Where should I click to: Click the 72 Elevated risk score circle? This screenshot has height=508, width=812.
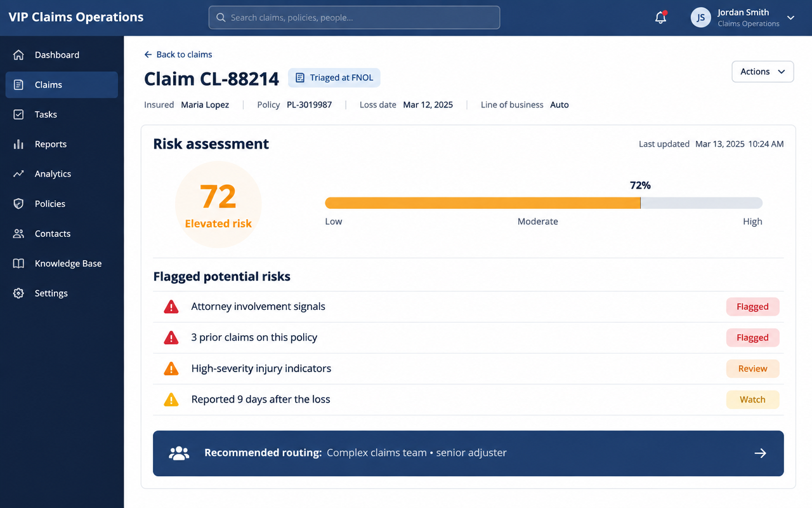218,204
